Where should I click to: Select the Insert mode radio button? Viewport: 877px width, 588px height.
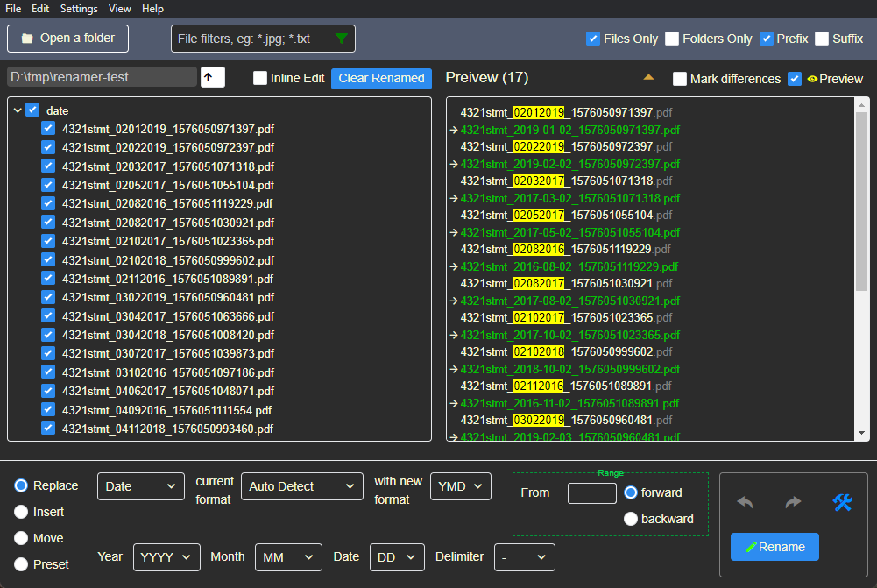pos(21,512)
